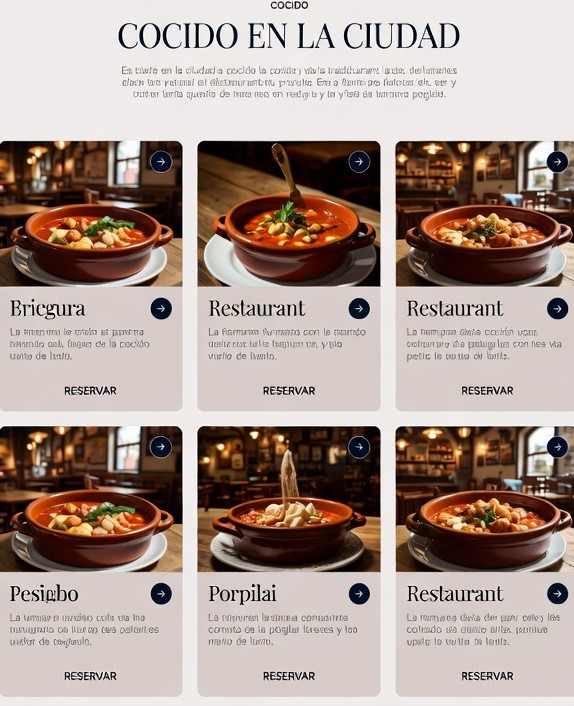Open arrow on top-middle stew photo

point(359,161)
